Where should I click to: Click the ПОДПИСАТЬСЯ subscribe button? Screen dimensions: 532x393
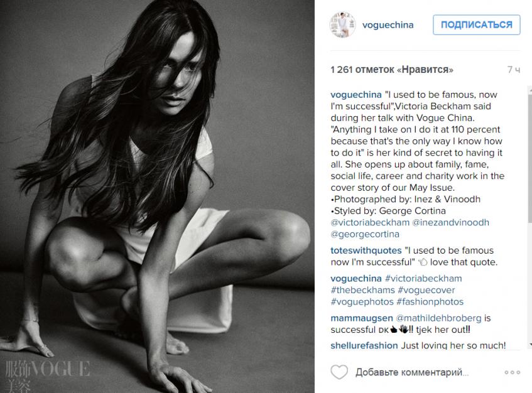tap(476, 24)
